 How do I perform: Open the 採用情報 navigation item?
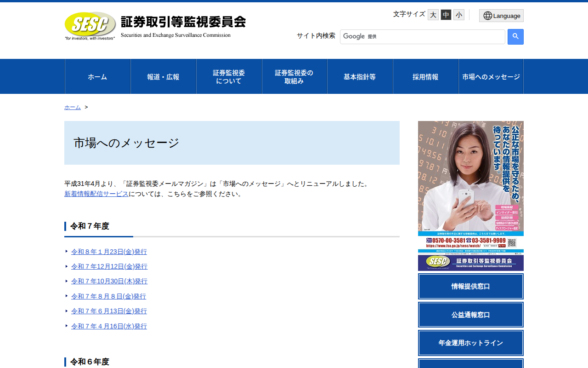(425, 76)
